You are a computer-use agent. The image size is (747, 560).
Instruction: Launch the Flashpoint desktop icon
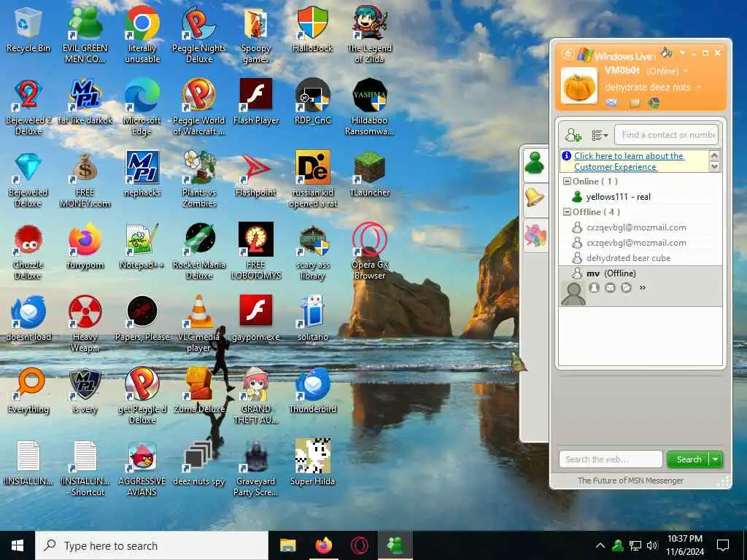click(x=256, y=174)
